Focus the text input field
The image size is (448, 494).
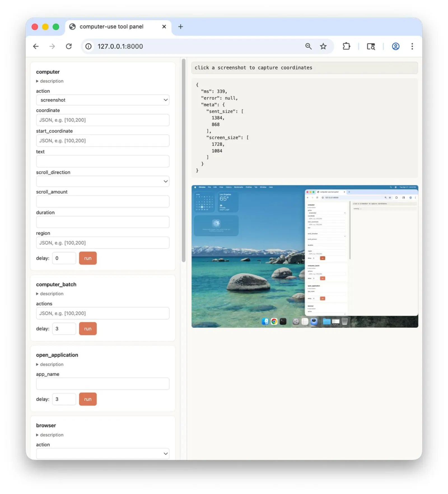(x=103, y=161)
